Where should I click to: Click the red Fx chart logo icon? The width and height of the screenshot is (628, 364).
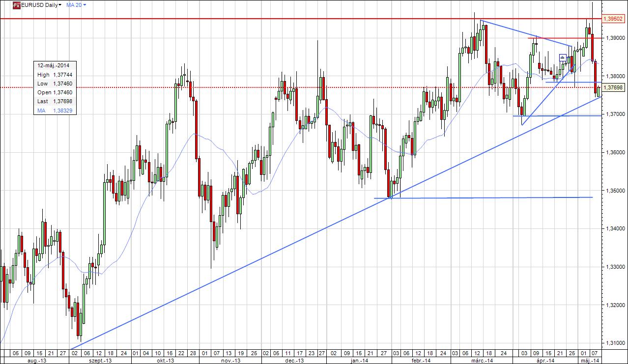coord(16,5)
